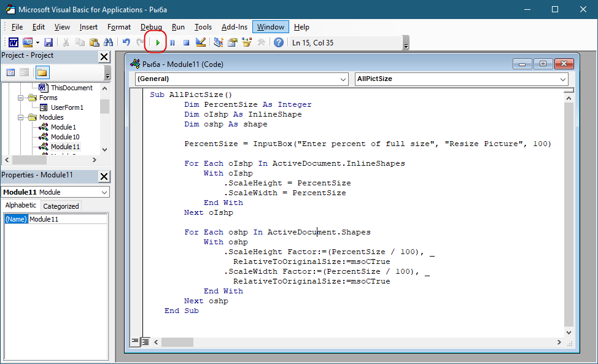Click the project tree scroll-down arrow
The width and height of the screenshot is (598, 364).
pyautogui.click(x=105, y=150)
